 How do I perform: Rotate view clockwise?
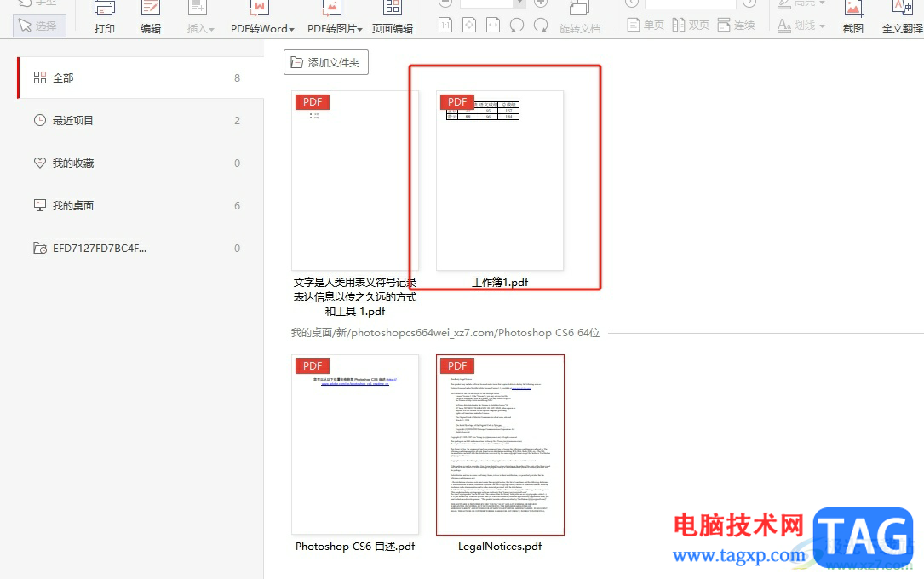541,26
